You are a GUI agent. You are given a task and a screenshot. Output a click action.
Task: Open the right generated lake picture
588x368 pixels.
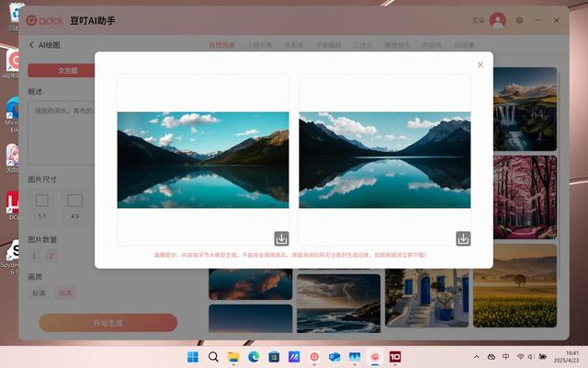385,160
